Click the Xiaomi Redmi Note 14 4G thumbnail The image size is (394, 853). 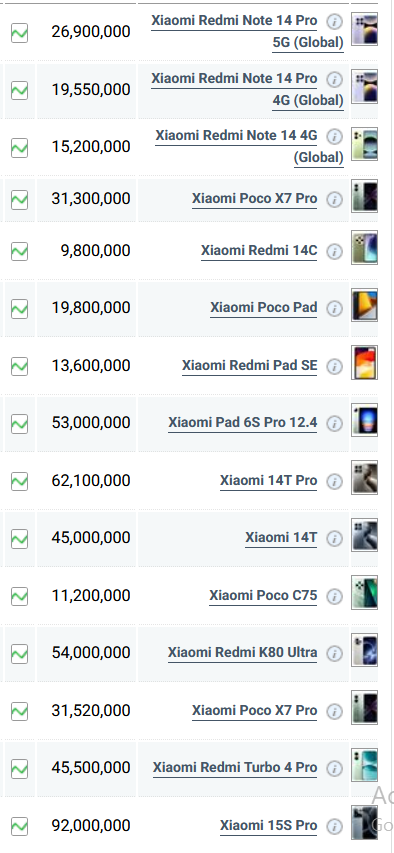coord(365,145)
